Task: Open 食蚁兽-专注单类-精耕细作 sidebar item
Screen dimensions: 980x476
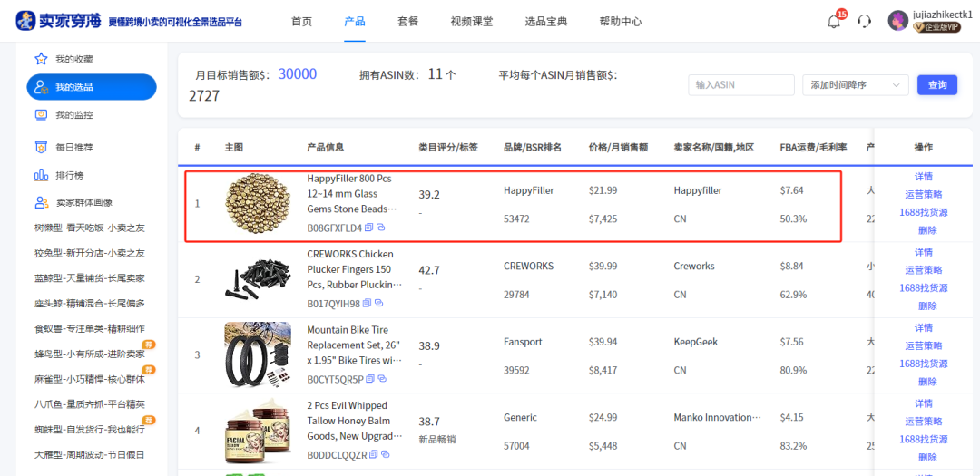Action: pyautogui.click(x=90, y=328)
